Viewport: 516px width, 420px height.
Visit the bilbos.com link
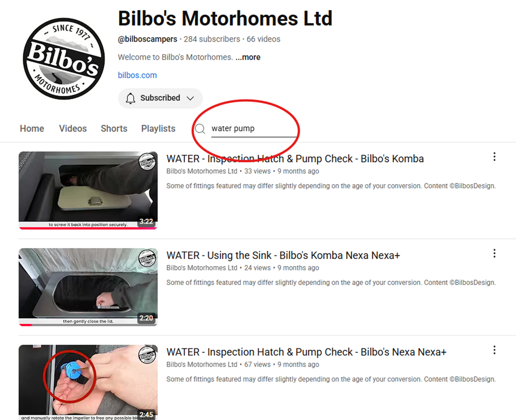(137, 75)
